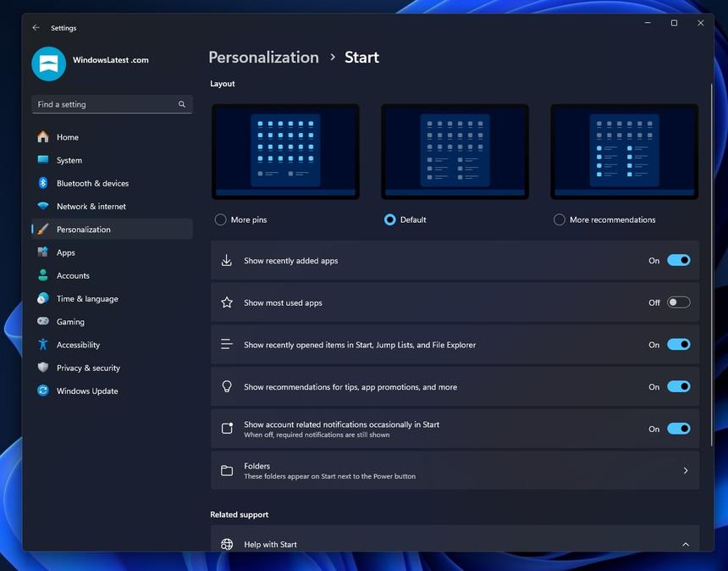This screenshot has height=571, width=728.
Task: Open Privacy & security shield icon
Action: [42, 368]
